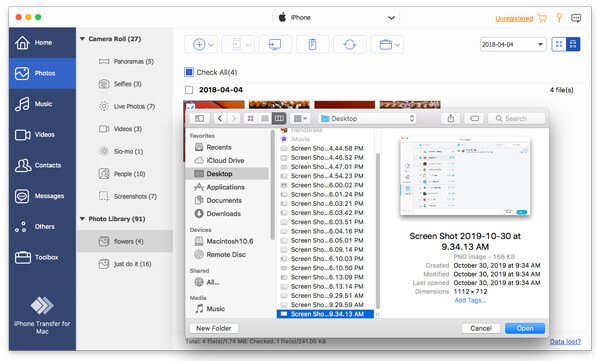Click the Search field in file dialog

pos(516,118)
